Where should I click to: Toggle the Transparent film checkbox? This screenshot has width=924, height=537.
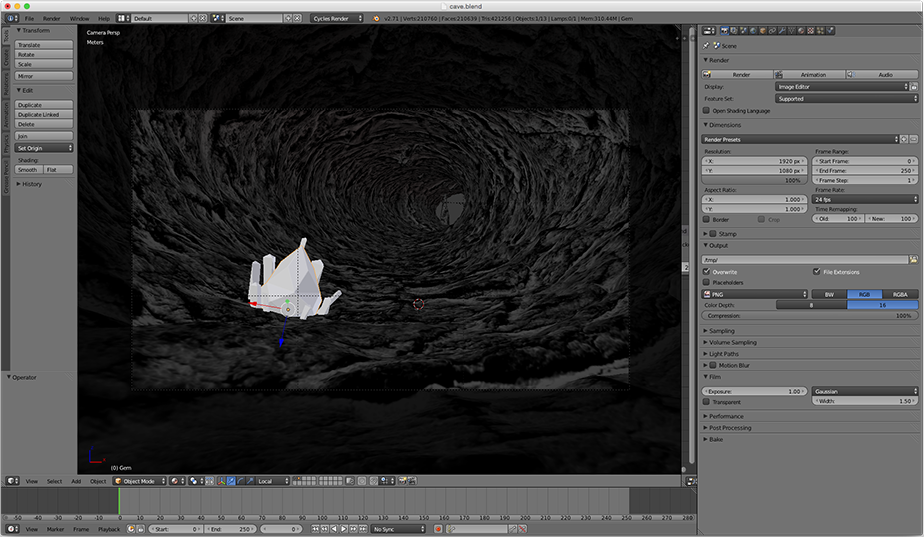[x=708, y=402]
